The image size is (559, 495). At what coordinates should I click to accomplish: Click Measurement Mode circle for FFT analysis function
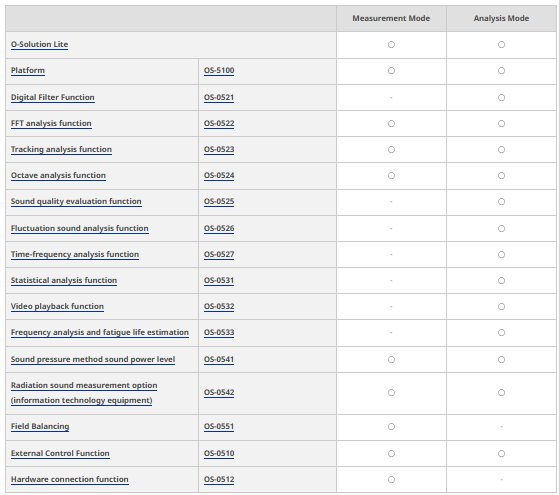[391, 124]
